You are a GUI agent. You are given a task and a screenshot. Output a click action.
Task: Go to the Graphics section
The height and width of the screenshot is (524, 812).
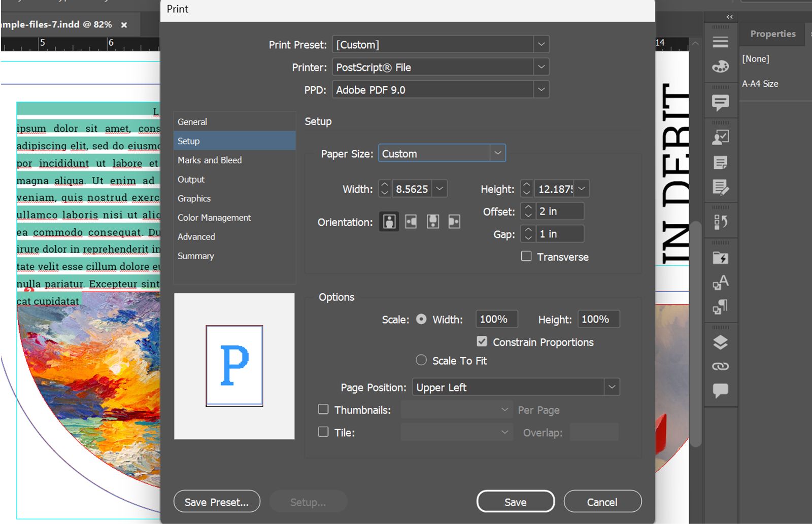click(x=234, y=198)
